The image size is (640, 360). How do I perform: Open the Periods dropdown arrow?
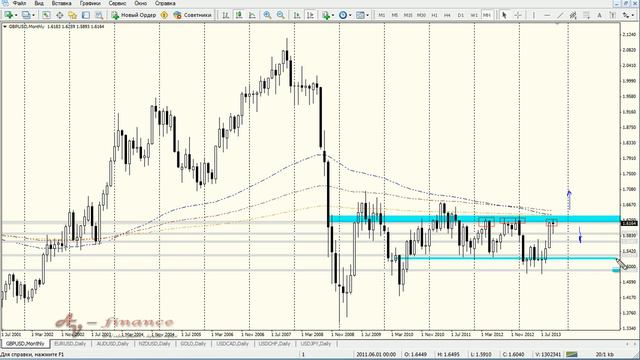(x=350, y=15)
